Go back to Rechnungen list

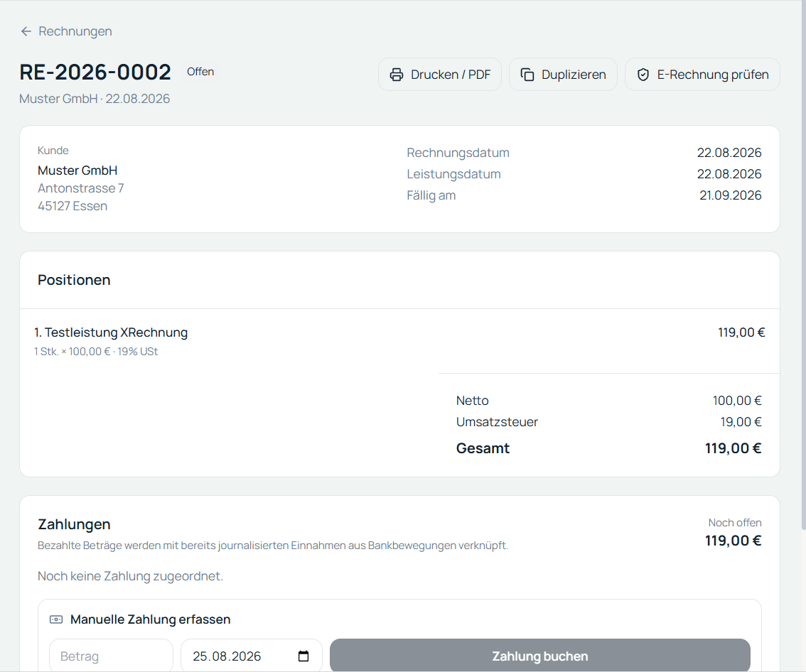66,31
